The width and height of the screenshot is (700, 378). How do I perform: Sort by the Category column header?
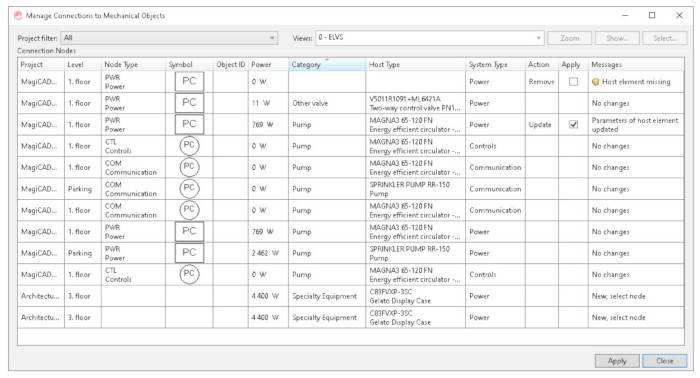click(x=327, y=65)
